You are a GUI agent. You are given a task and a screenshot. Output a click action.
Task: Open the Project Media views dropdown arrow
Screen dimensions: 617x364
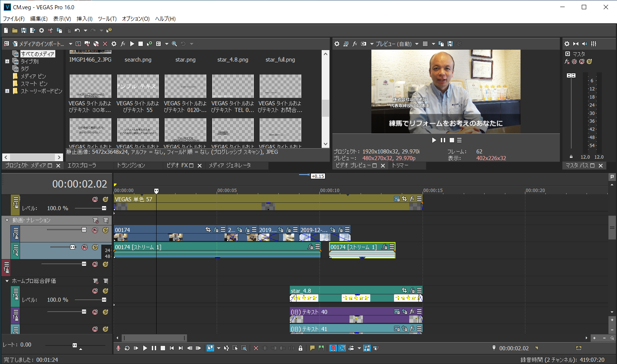point(167,44)
